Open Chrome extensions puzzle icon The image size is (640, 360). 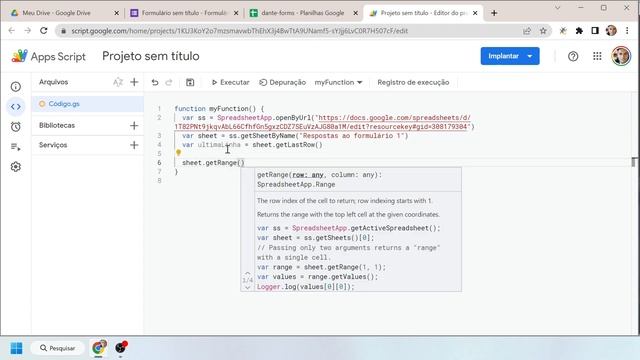pos(579,31)
